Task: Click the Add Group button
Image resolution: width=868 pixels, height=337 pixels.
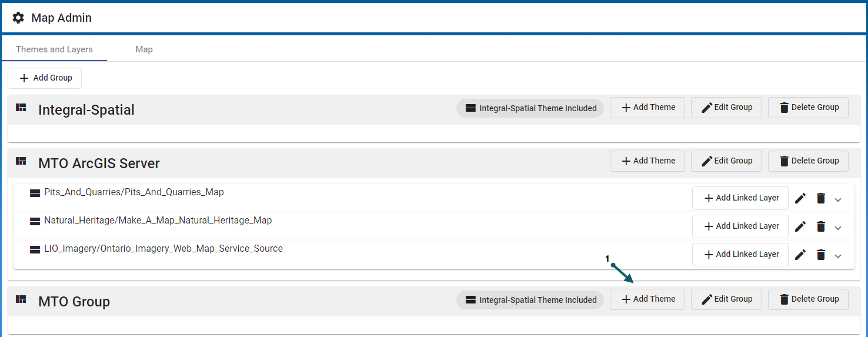Action: pyautogui.click(x=45, y=78)
